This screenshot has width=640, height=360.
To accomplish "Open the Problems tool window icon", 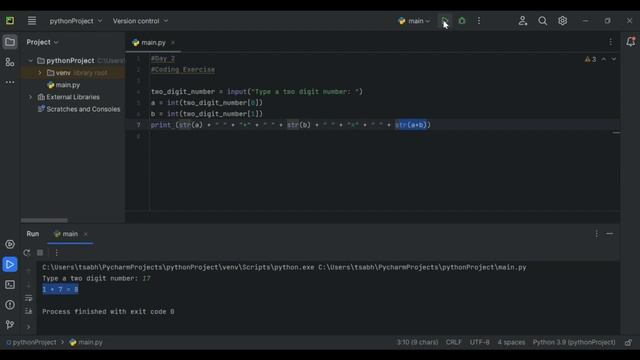I will [x=10, y=304].
